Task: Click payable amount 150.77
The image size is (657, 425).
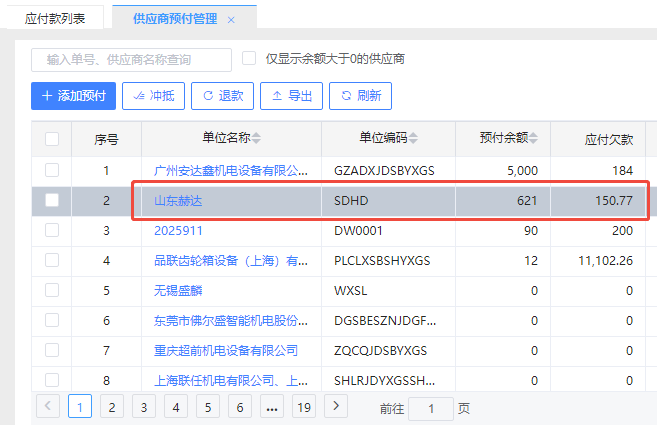Action: [614, 201]
